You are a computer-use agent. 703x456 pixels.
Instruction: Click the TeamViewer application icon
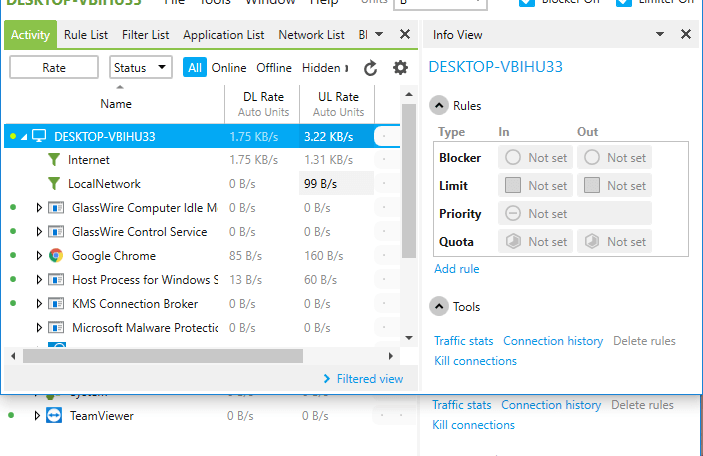54,416
